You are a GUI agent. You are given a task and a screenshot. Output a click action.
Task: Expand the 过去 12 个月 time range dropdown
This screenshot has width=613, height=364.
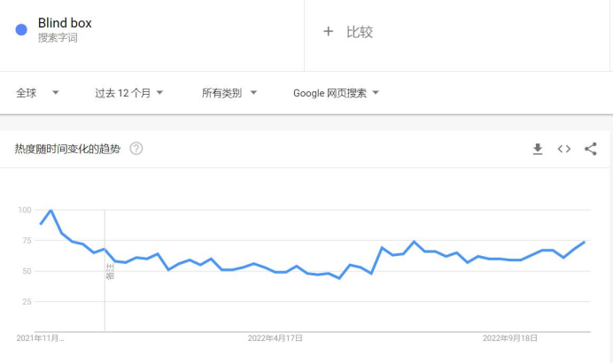(x=129, y=93)
